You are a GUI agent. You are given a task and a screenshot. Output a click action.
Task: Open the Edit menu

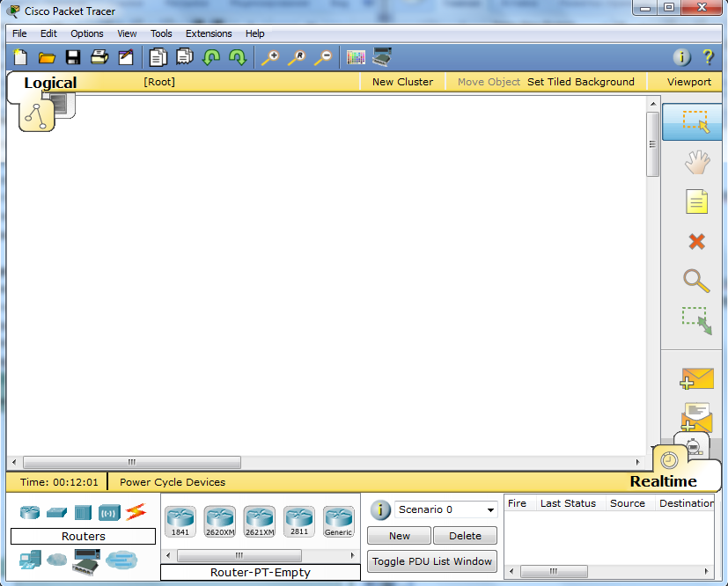click(x=48, y=33)
